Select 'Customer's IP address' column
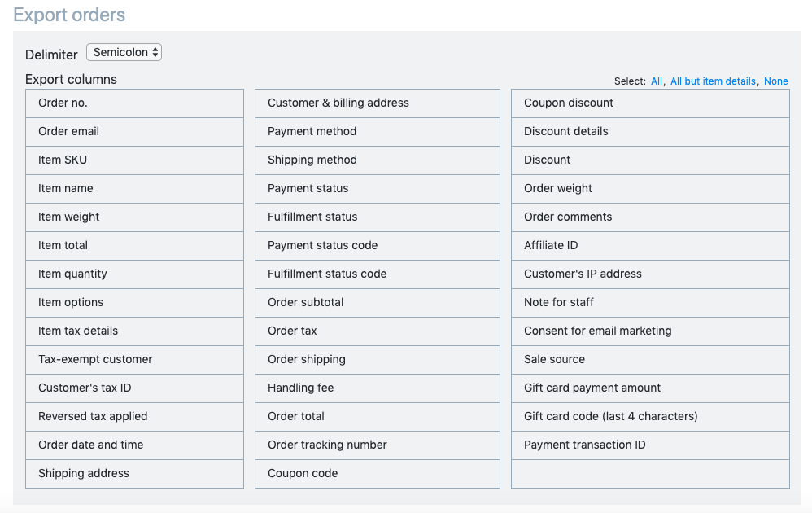812x513 pixels. point(650,274)
